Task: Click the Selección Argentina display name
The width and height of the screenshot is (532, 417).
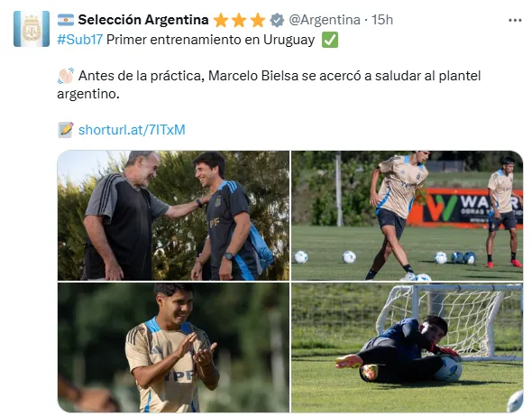Action: click(143, 20)
